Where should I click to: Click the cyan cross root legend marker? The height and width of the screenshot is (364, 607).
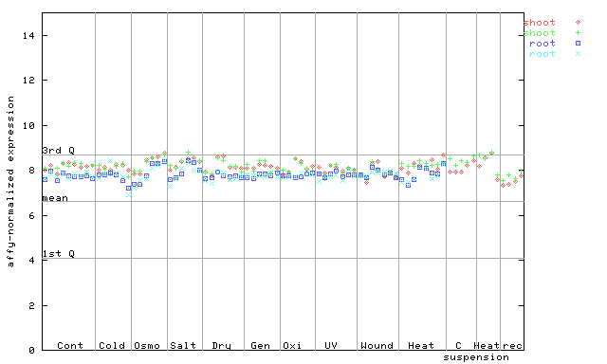coord(578,54)
